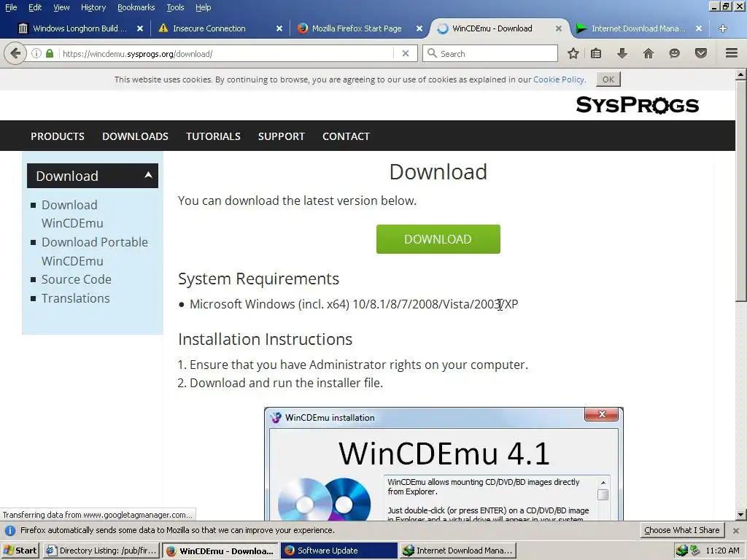
Task: Switch to the Mozilla Firefox Start Page tab
Action: [x=357, y=28]
